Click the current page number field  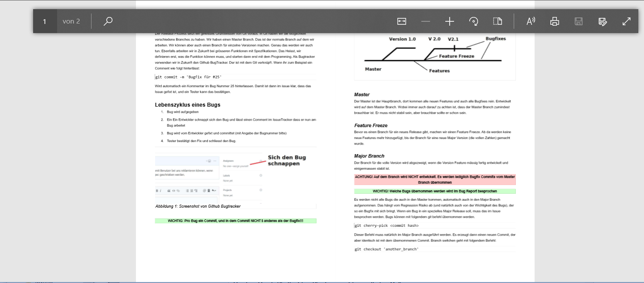point(45,21)
